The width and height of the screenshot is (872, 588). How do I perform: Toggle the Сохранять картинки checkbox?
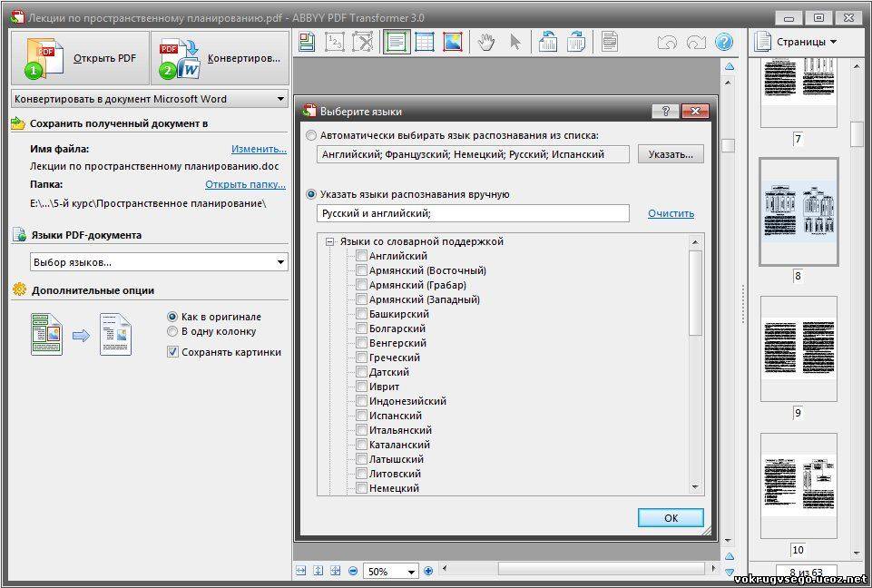[172, 352]
